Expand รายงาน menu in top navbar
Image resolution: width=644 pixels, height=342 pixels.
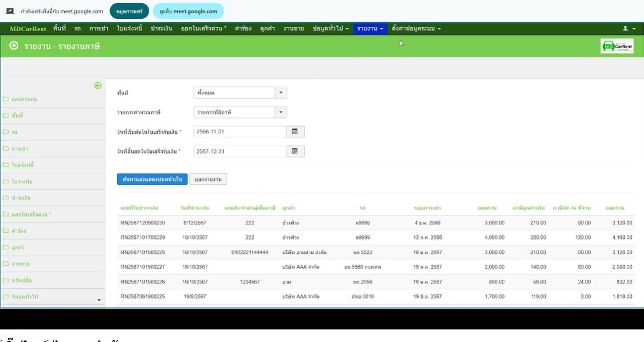click(370, 29)
